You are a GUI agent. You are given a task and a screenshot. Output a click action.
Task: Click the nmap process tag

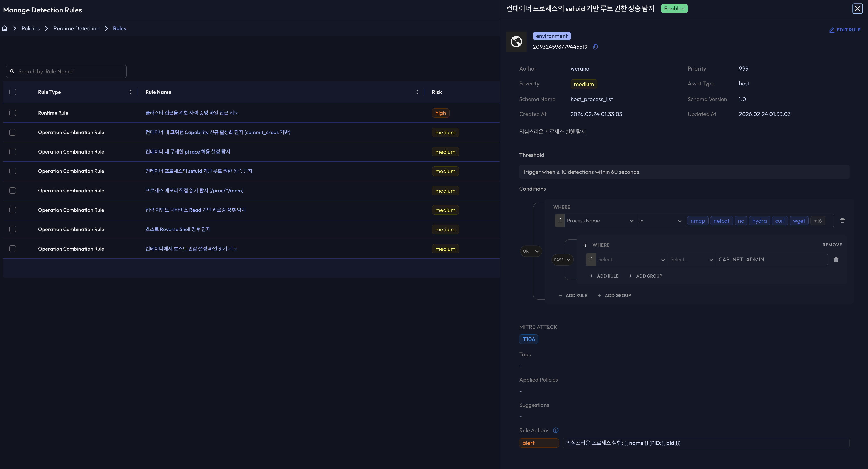click(697, 221)
